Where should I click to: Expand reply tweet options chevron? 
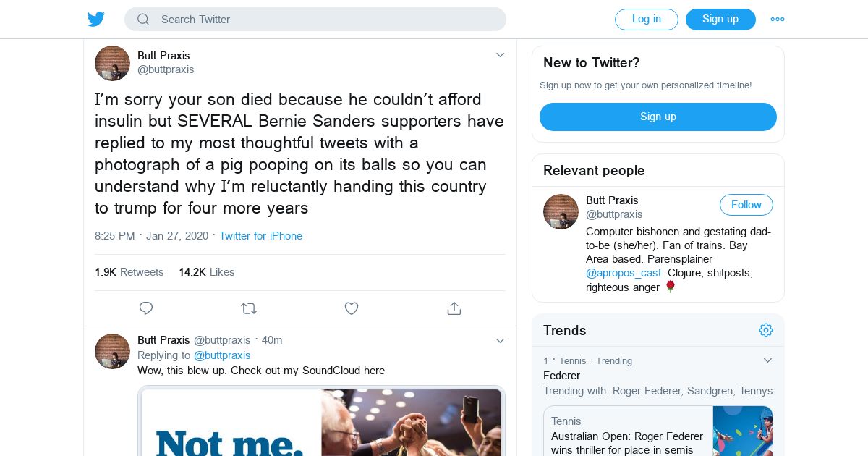[500, 340]
